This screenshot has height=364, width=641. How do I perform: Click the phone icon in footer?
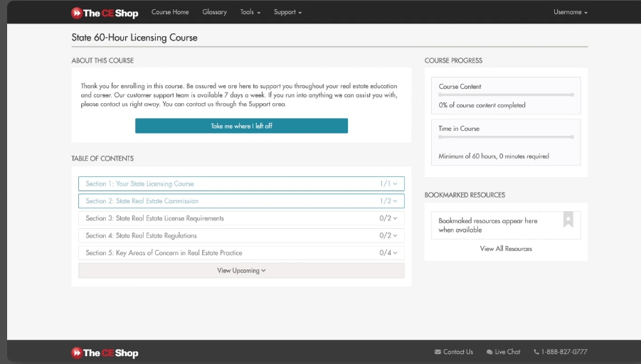tap(536, 352)
